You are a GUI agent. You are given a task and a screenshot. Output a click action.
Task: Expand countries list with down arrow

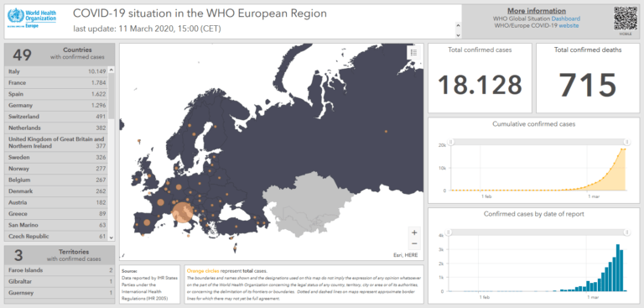[x=111, y=238]
